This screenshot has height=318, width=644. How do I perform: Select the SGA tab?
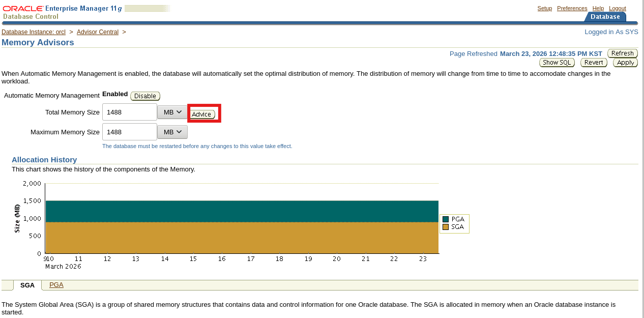(27, 285)
